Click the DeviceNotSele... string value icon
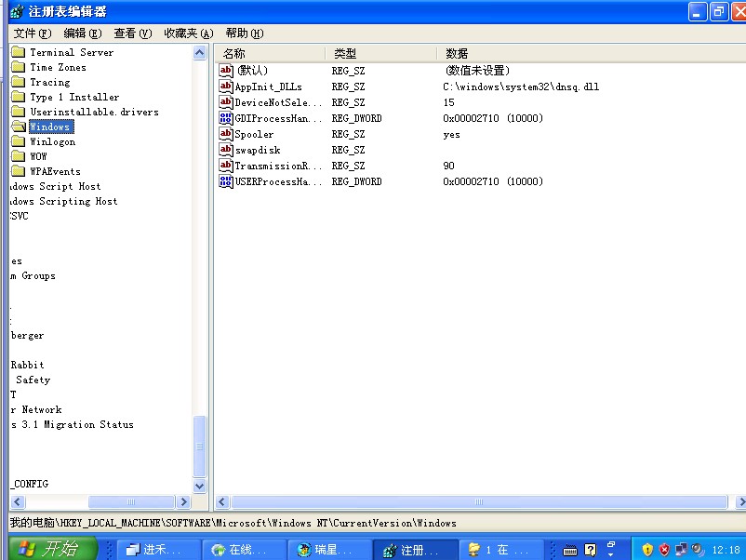This screenshot has height=560, width=746. point(226,101)
